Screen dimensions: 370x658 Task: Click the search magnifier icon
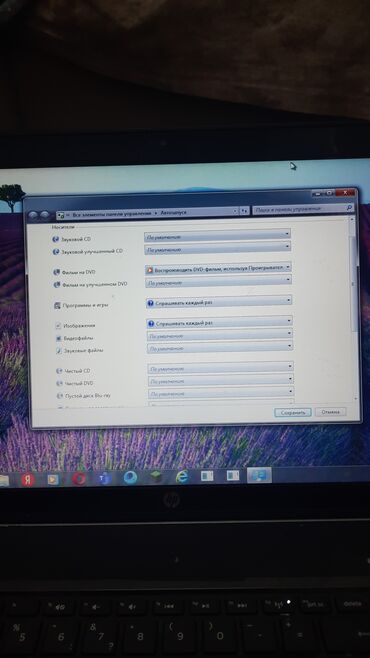point(349,207)
